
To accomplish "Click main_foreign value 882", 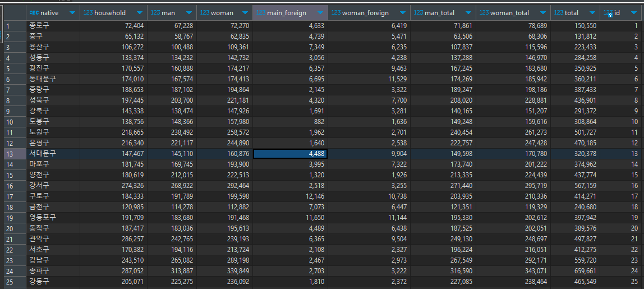I will click(290, 121).
